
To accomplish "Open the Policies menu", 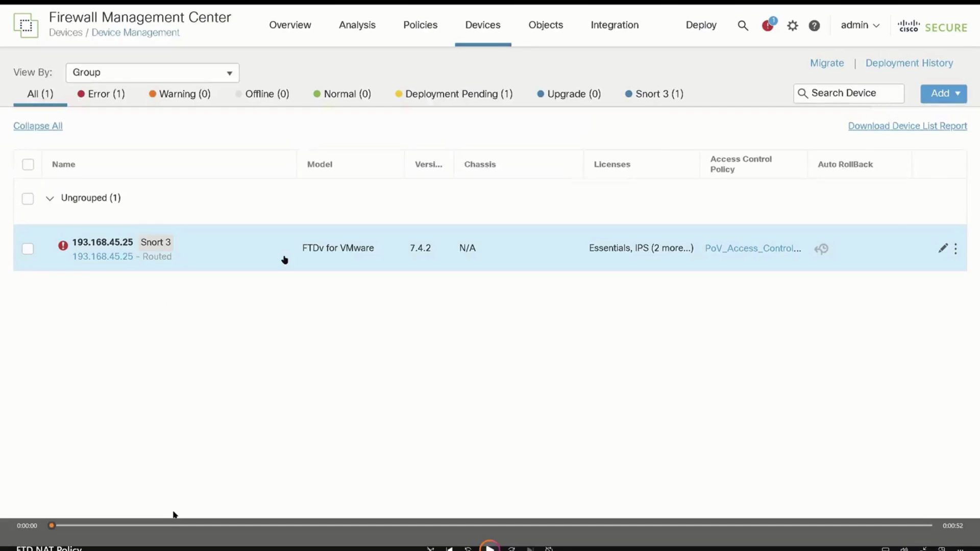I will (x=420, y=25).
